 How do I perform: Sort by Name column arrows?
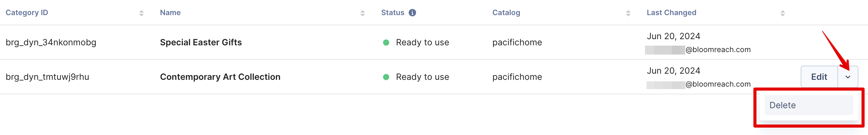(363, 13)
